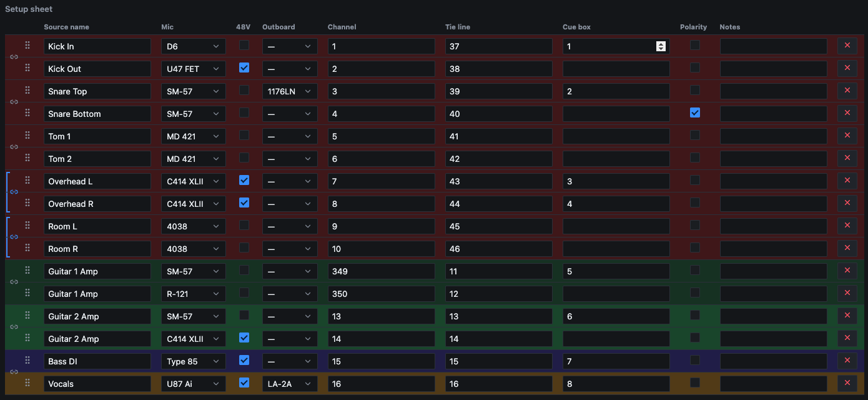
Task: Flip polarity on the Kick In row
Action: point(695,45)
